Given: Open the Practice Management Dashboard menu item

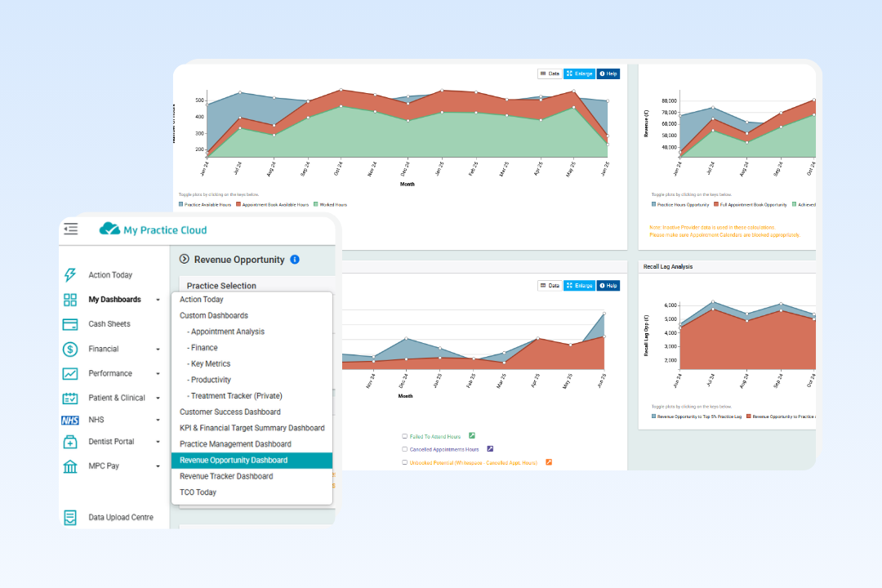Looking at the screenshot, I should (x=235, y=444).
